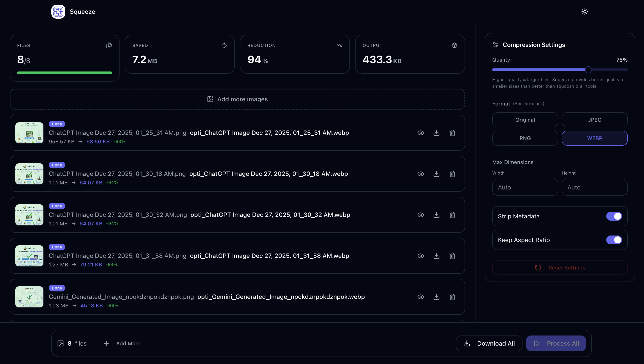Adjust the Quality slider

(x=588, y=70)
